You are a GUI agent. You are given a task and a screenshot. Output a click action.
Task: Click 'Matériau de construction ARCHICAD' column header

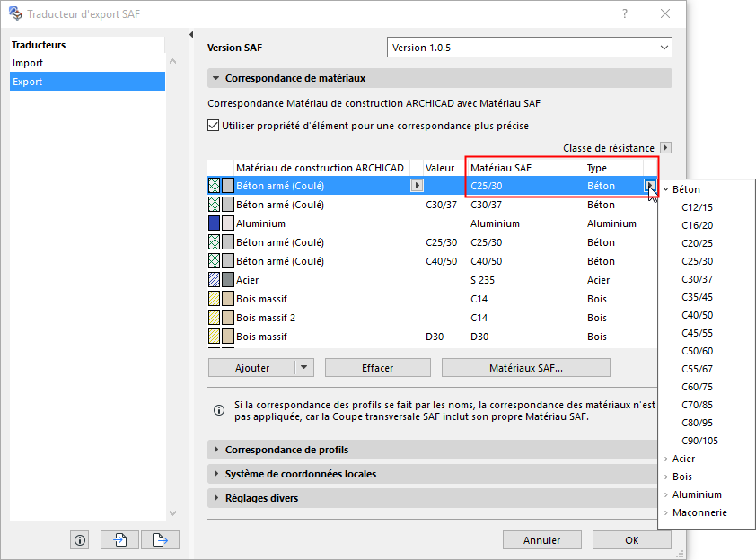pos(321,168)
